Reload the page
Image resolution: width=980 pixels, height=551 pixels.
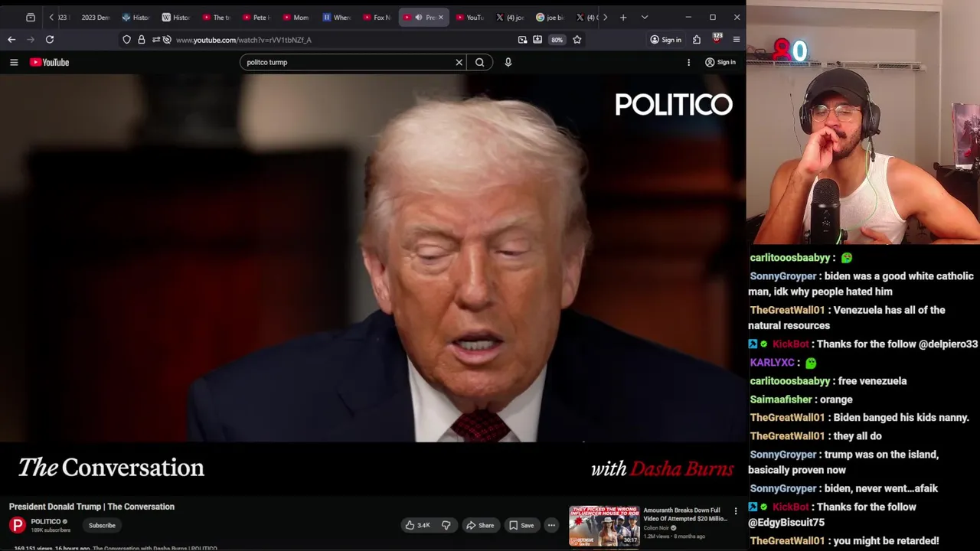50,39
